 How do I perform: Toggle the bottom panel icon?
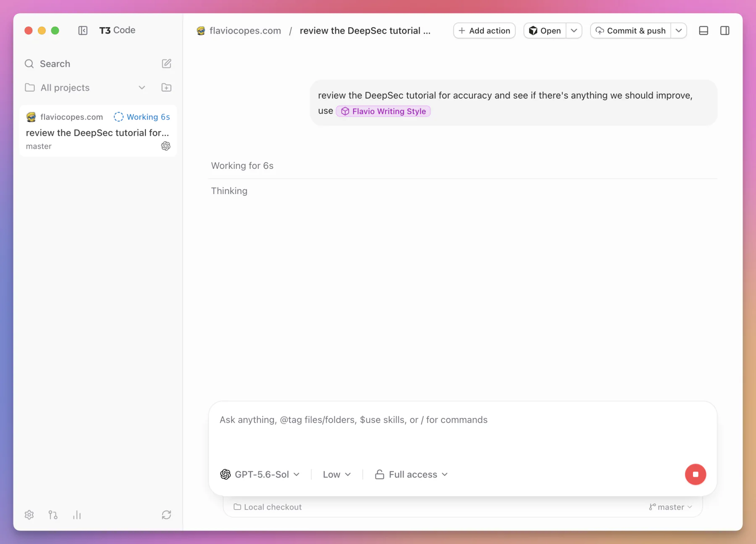pos(703,31)
